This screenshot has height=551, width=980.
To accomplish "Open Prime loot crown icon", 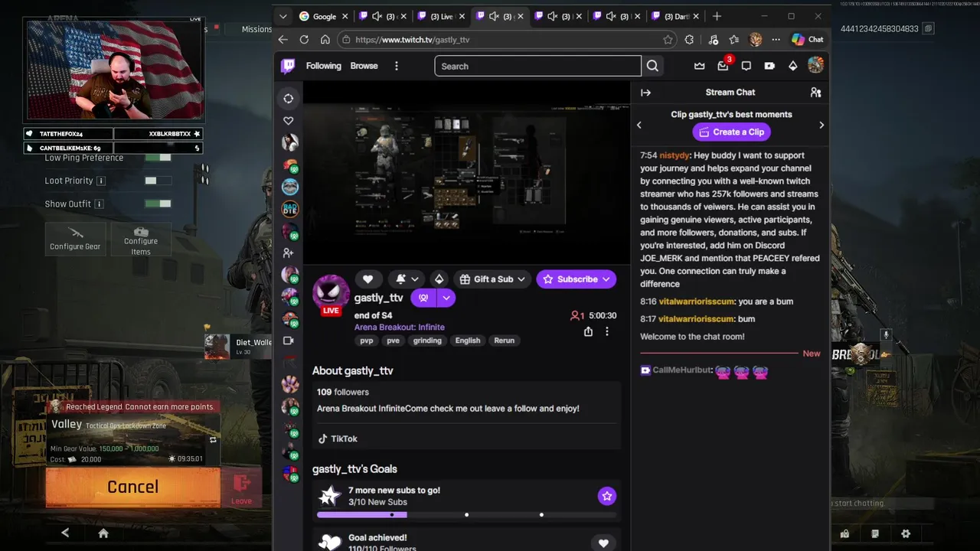I will (x=699, y=66).
